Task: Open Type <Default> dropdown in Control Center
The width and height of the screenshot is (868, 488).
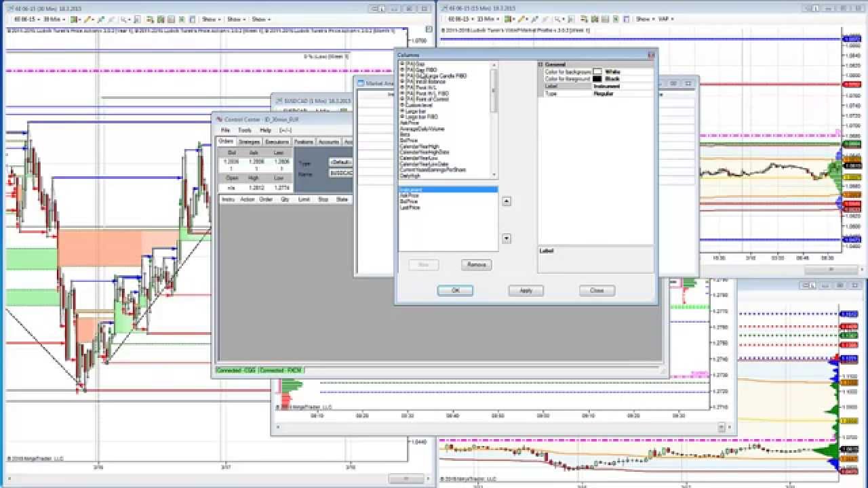Action: 340,163
